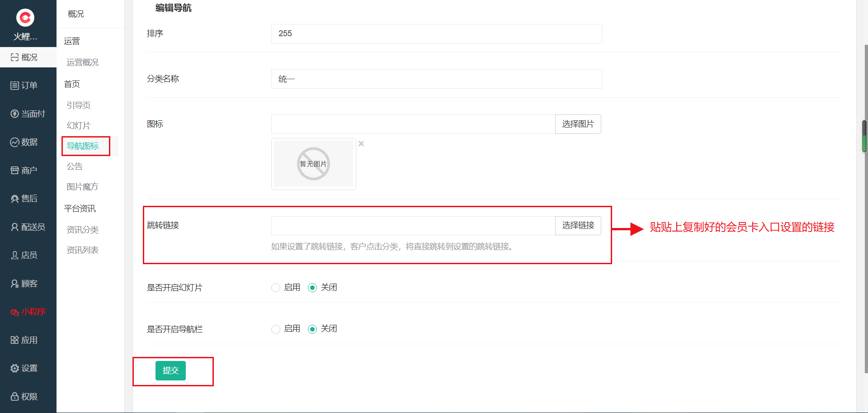This screenshot has width=868, height=413.
Task: Click the 平台资讯 group heading
Action: click(x=80, y=209)
